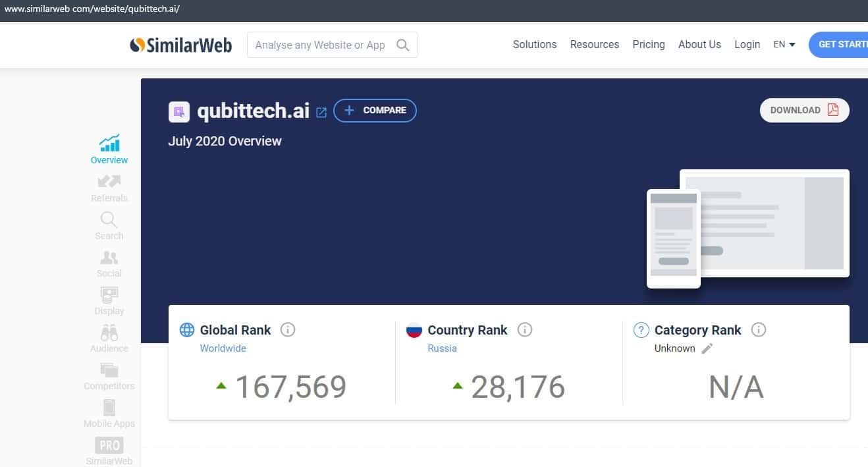This screenshot has width=868, height=467.
Task: Click the PDF icon on Download
Action: click(x=833, y=110)
